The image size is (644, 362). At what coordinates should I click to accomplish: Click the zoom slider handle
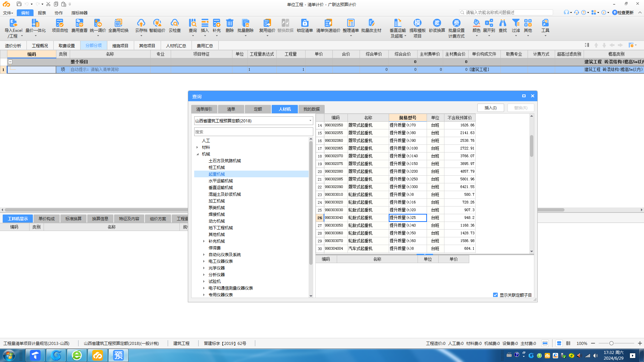point(611,343)
